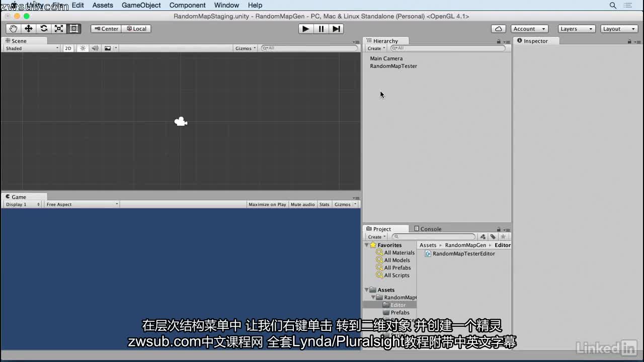
Task: Switch pivot mode with the Center button
Action: click(106, 29)
